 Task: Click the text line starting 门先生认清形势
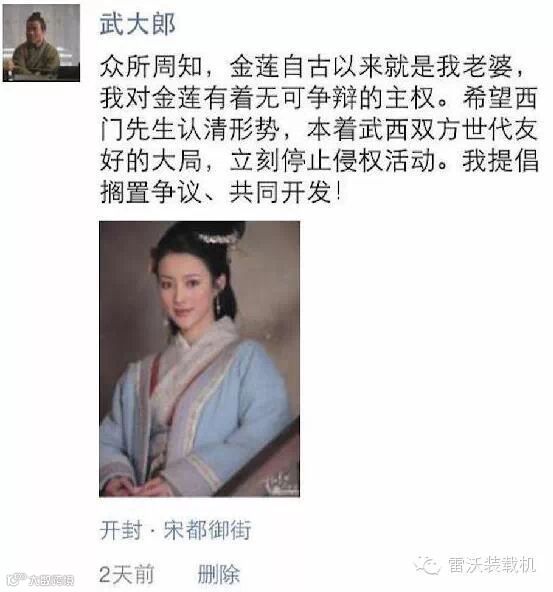pyautogui.click(x=319, y=129)
